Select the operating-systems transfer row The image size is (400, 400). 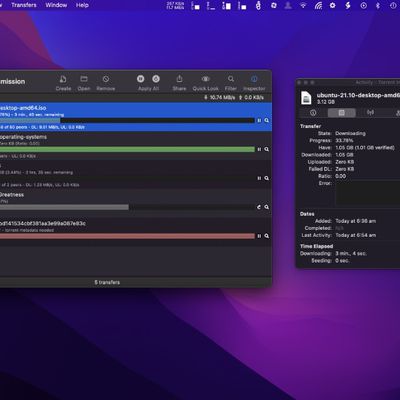click(x=136, y=146)
